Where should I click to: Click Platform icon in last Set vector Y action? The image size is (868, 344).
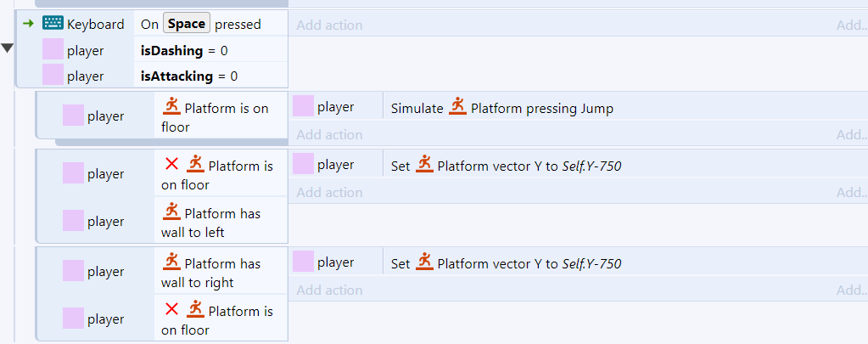425,262
